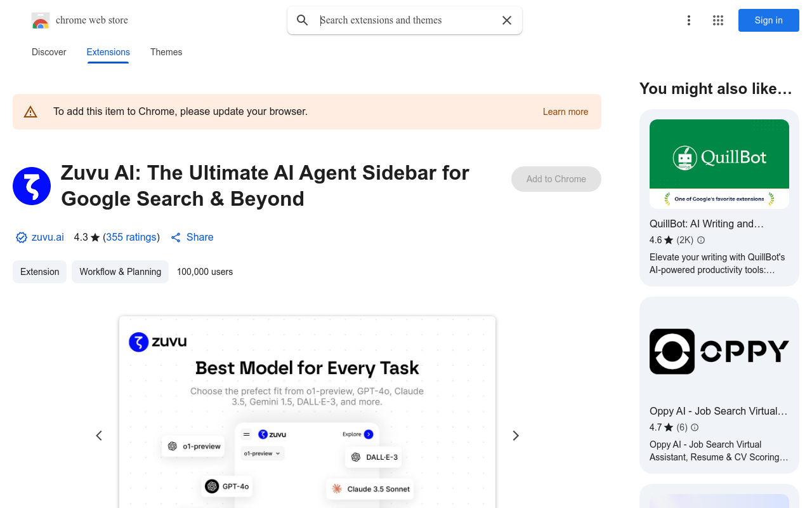Click the Oppy AI description text
The width and height of the screenshot is (812, 508).
pyautogui.click(x=719, y=451)
